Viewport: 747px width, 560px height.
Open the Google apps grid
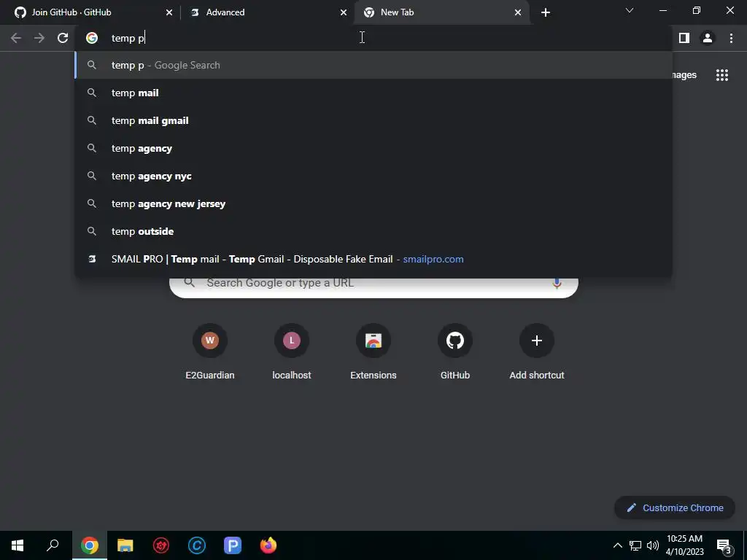(722, 75)
